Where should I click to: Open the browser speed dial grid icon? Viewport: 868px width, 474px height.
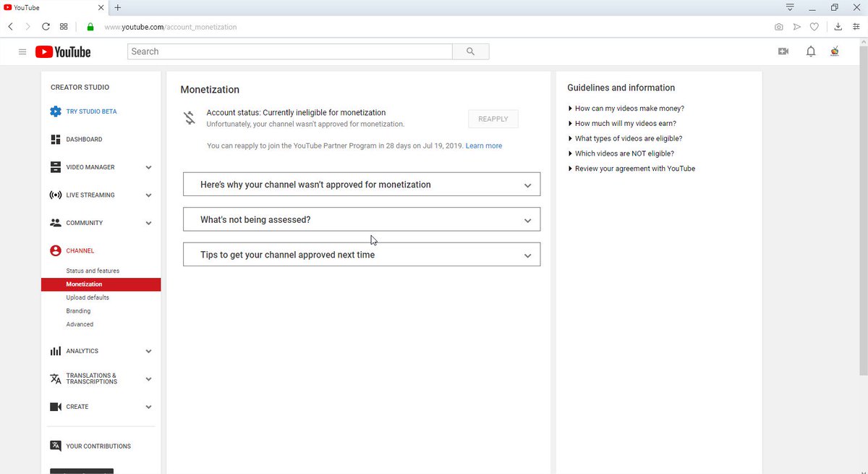tap(64, 27)
